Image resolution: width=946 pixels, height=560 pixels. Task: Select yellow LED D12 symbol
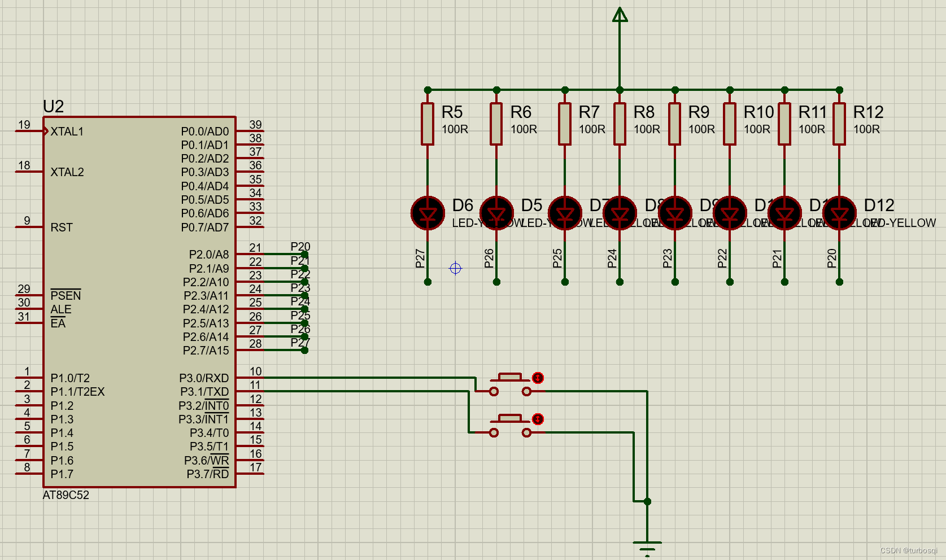[839, 213]
